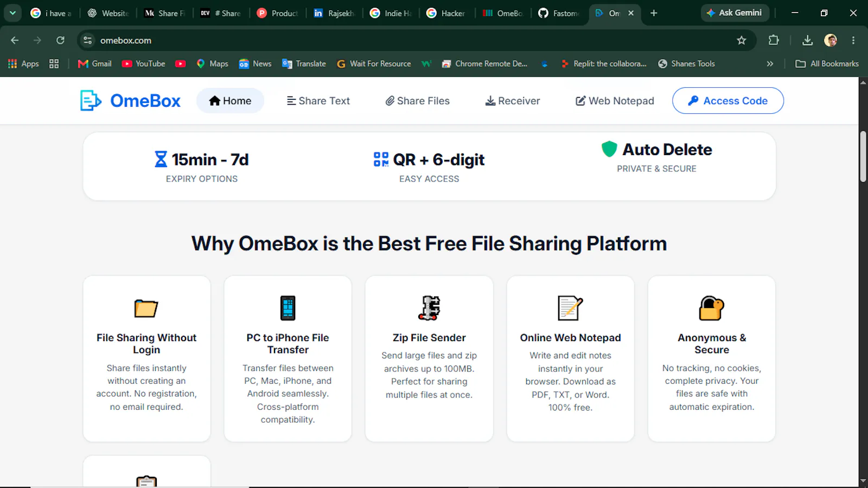Expand the tab search dropdown arrow
This screenshot has height=488, width=868.
coord(12,13)
